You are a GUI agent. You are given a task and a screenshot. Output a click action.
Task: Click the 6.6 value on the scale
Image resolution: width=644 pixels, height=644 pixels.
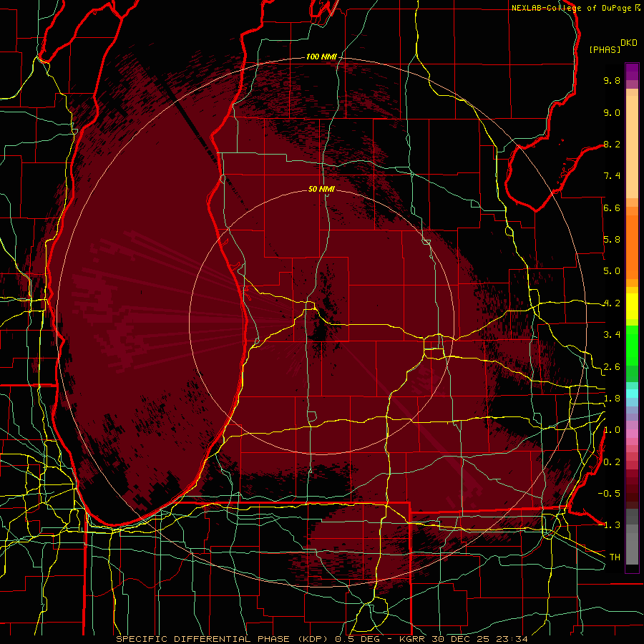click(612, 208)
